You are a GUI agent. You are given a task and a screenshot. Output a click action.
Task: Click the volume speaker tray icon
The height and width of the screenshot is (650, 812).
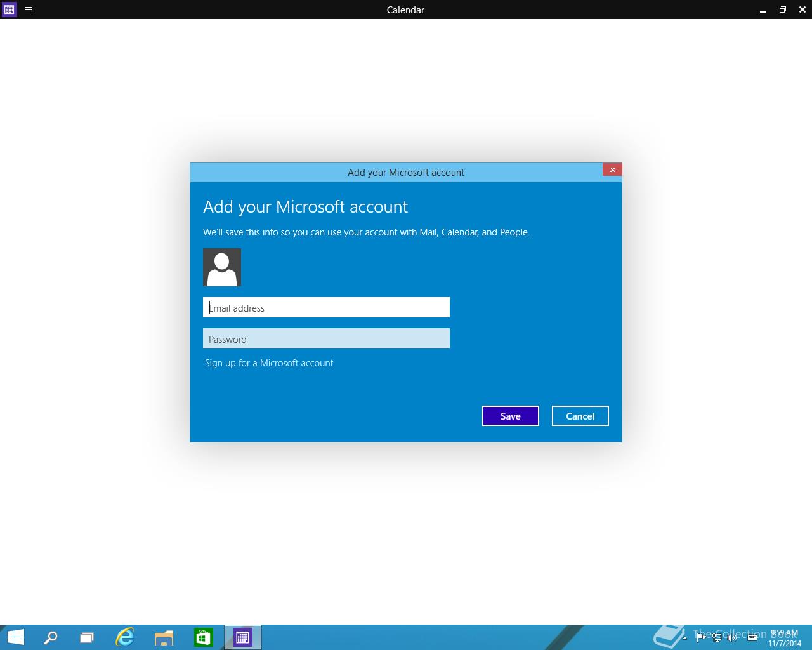click(x=732, y=637)
